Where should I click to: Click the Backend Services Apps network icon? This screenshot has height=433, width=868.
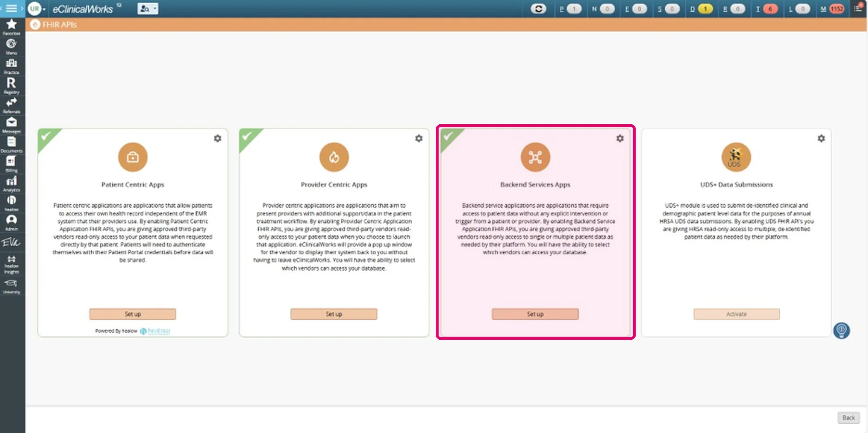click(x=535, y=157)
